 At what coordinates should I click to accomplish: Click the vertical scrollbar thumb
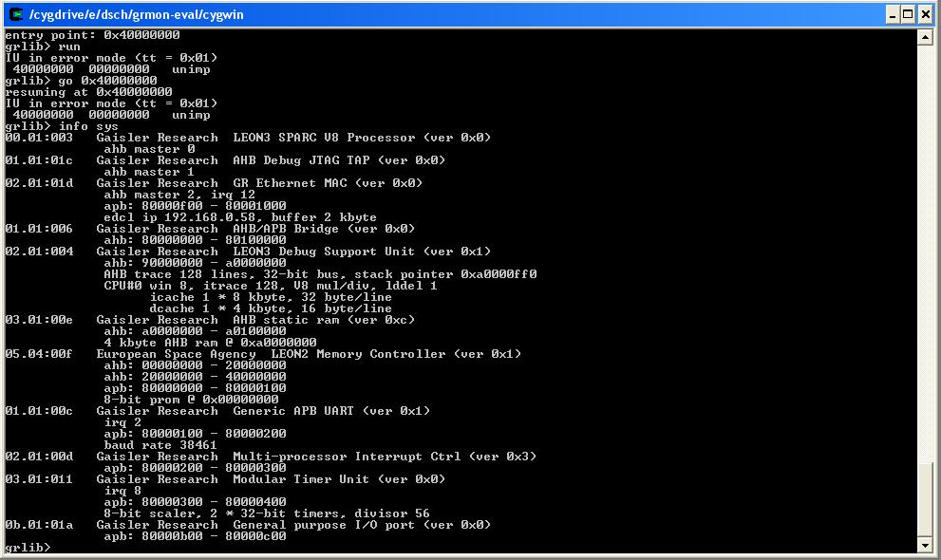pyautogui.click(x=925, y=499)
